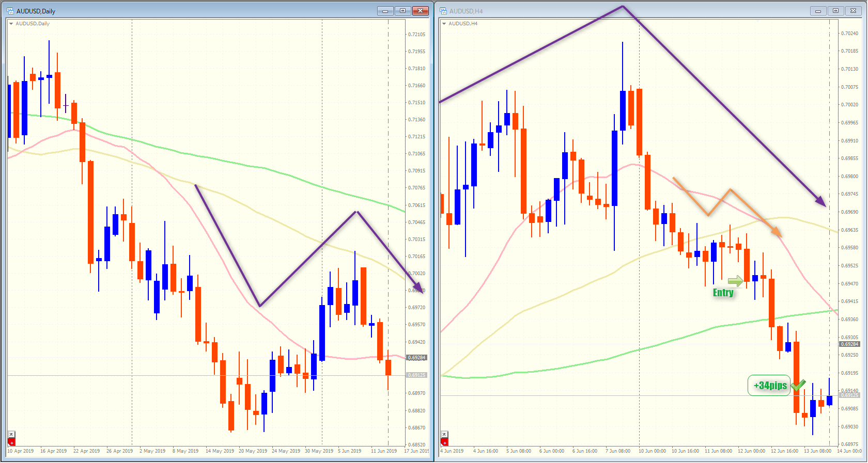Click the small X button in H4 chart corner

[444, 435]
